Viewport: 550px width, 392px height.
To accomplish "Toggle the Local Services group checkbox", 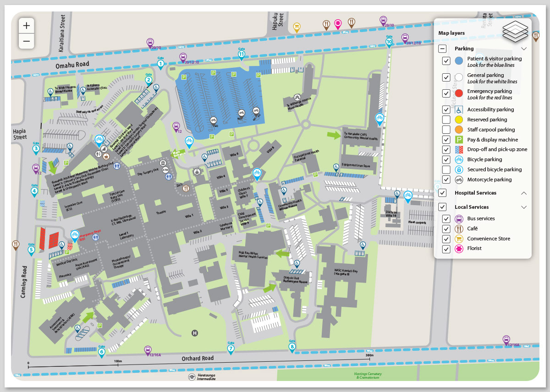I will pyautogui.click(x=442, y=207).
